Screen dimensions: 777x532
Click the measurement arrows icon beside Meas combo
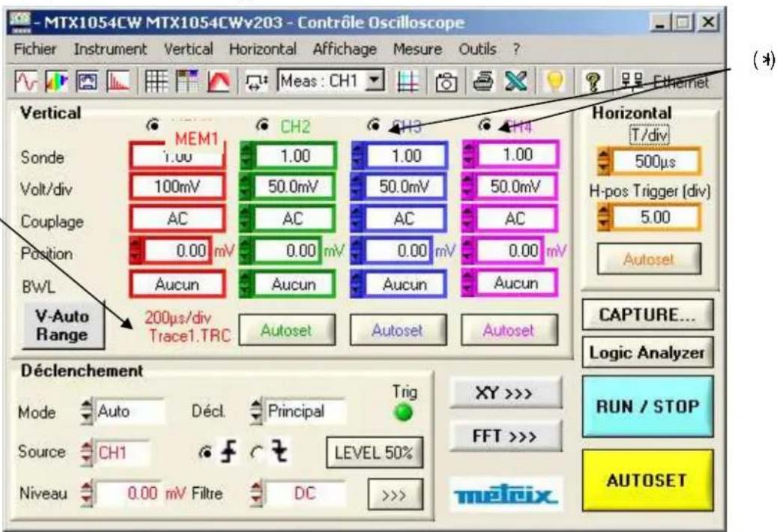pos(257,82)
